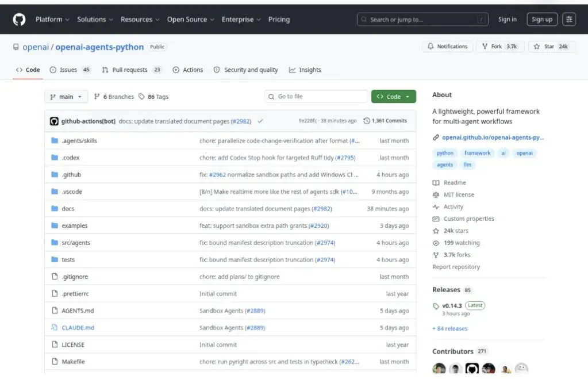Click Sign in
This screenshot has width=588, height=379.
507,20
